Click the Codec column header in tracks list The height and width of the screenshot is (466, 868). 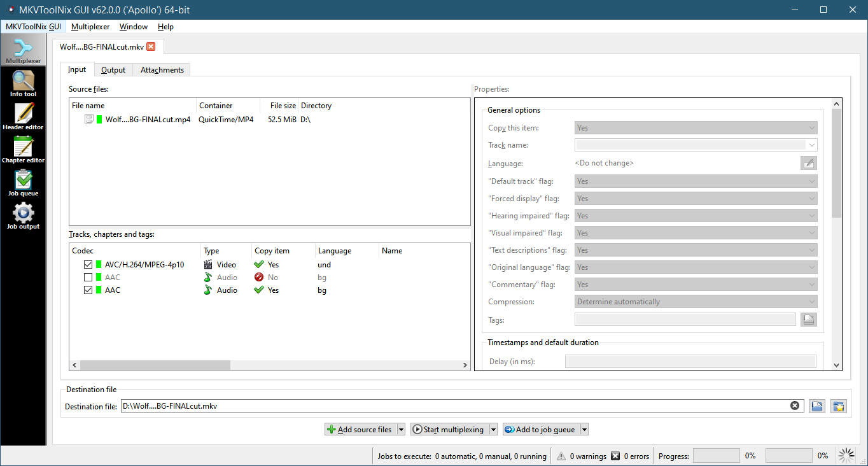tap(135, 251)
